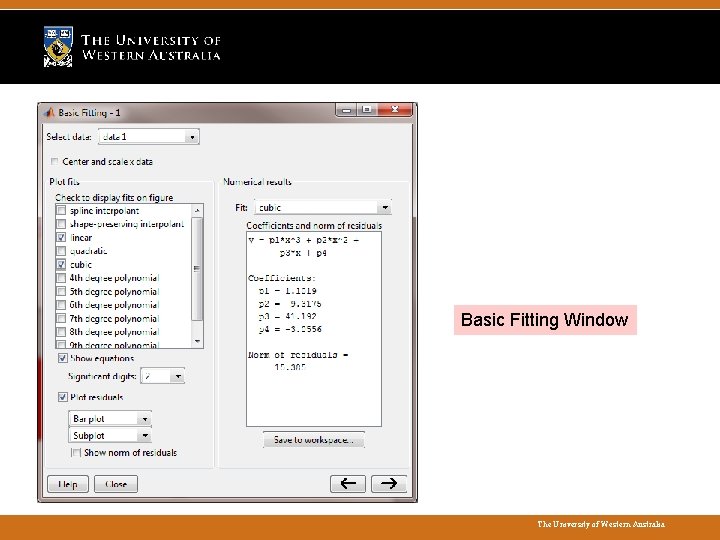The height and width of the screenshot is (540, 720).
Task: Maximize the Basic Fitting window
Action: point(366,109)
